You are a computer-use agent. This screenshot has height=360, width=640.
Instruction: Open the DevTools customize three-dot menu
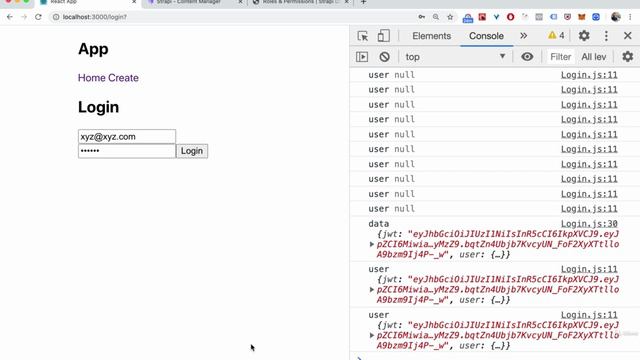coord(606,36)
